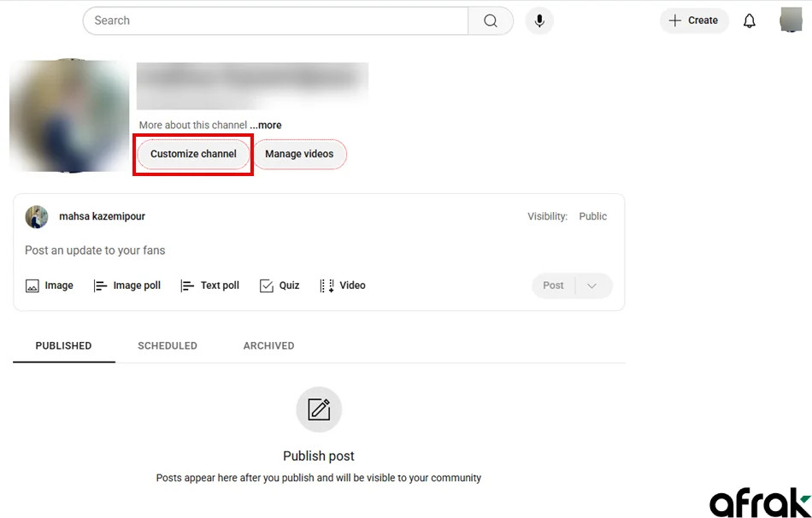Open the Archived tab
This screenshot has height=518, width=812.
coord(268,345)
